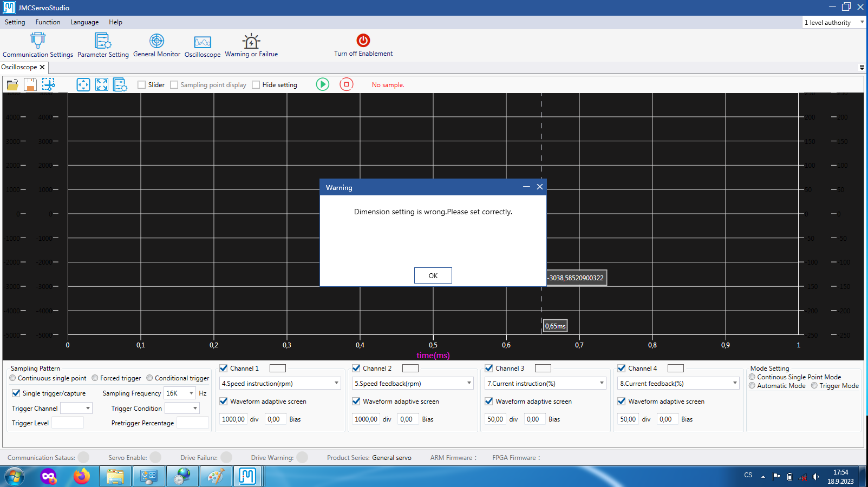Image resolution: width=868 pixels, height=487 pixels.
Task: Click Turn off Enablement power icon
Action: tap(363, 41)
